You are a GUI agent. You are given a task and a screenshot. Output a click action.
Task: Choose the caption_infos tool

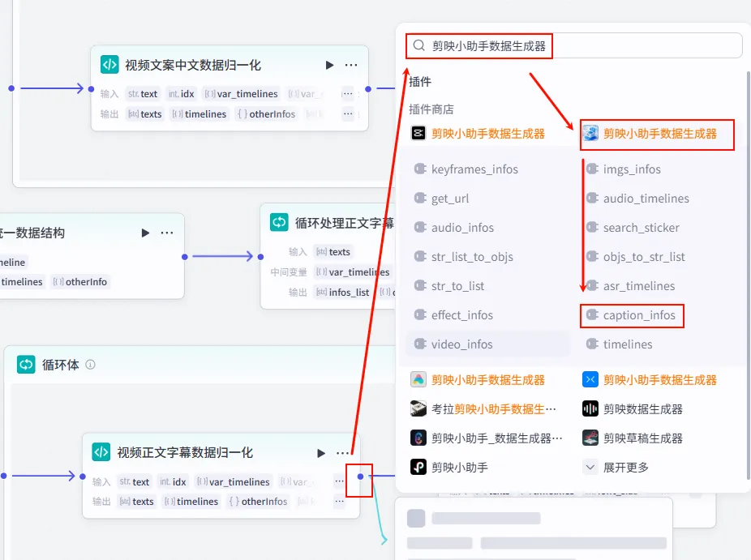click(631, 315)
